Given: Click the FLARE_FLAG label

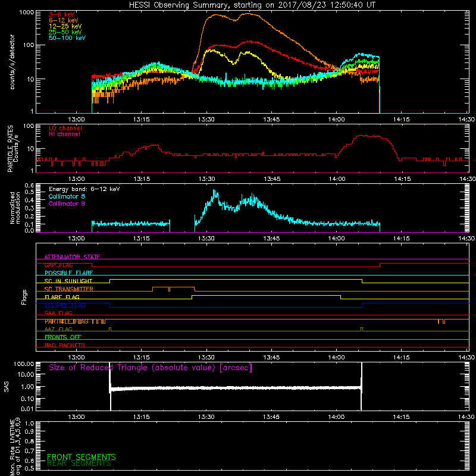Looking at the screenshot, I should (x=62, y=297).
